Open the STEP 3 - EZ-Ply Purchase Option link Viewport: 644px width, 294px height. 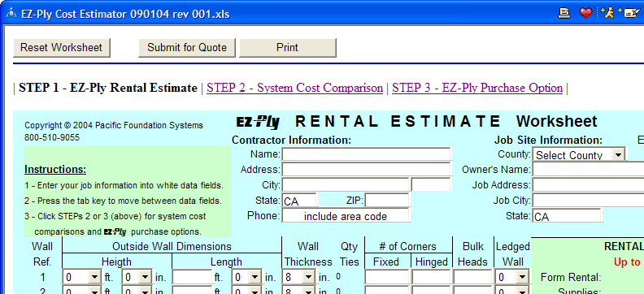click(x=477, y=89)
